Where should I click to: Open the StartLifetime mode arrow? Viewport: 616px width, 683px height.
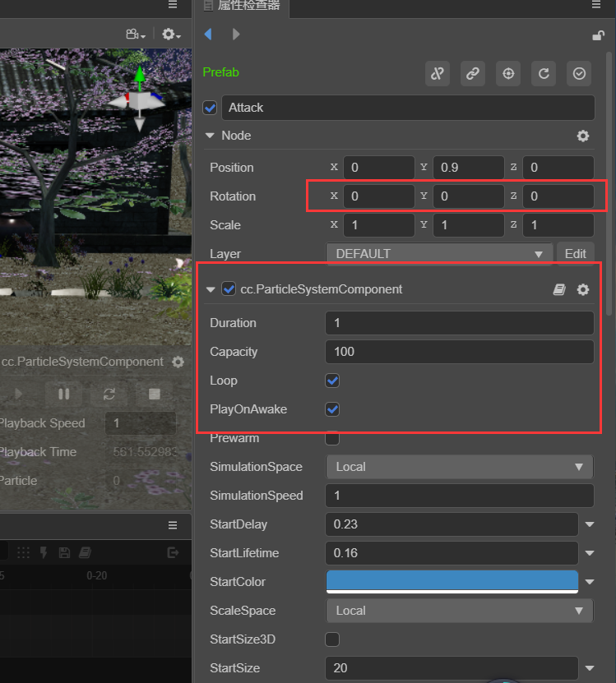(590, 553)
